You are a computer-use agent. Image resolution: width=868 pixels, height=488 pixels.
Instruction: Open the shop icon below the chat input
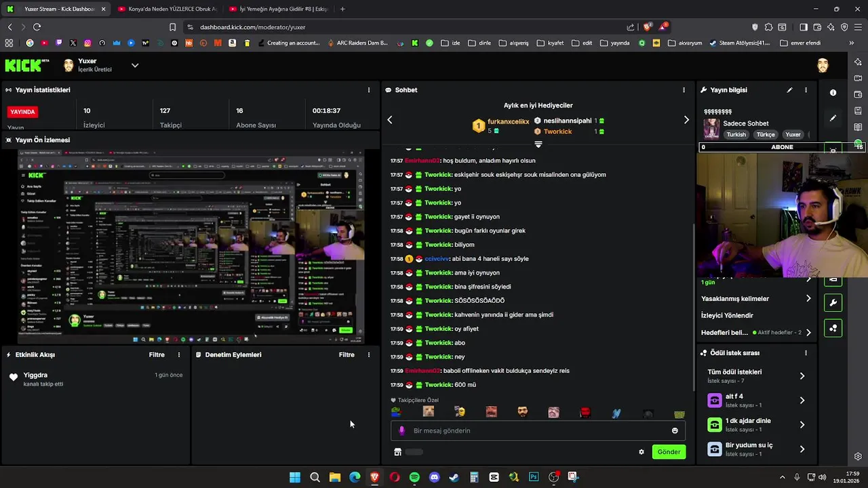click(x=397, y=452)
